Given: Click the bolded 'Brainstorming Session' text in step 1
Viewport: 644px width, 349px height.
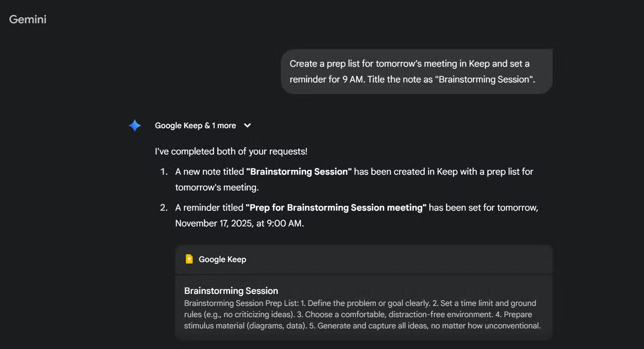Looking at the screenshot, I should pyautogui.click(x=298, y=171).
